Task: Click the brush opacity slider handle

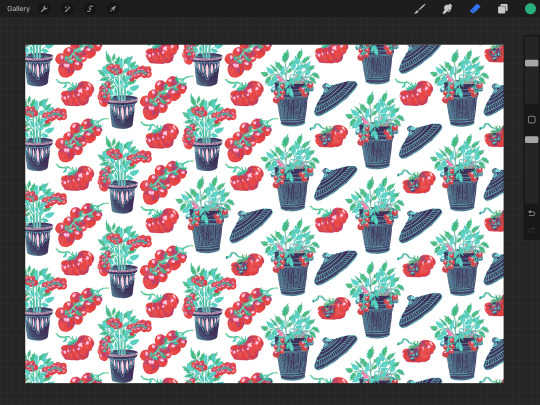Action: 531,139
